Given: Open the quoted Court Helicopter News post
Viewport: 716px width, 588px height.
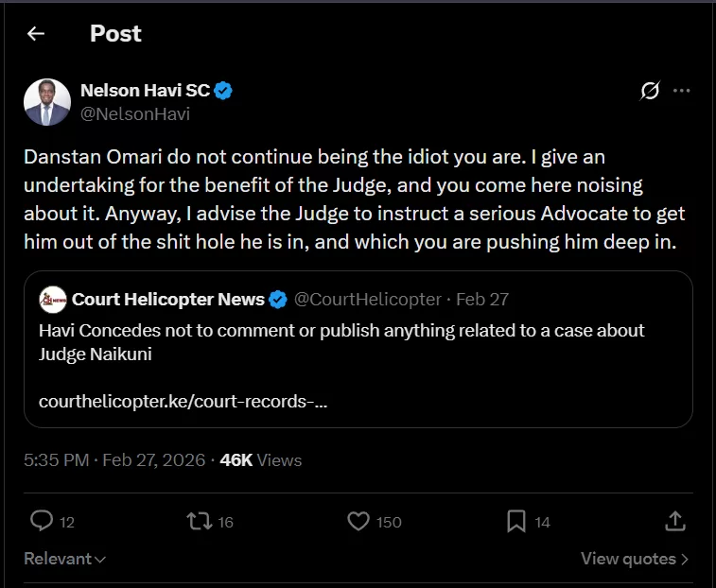Looking at the screenshot, I should [x=358, y=350].
